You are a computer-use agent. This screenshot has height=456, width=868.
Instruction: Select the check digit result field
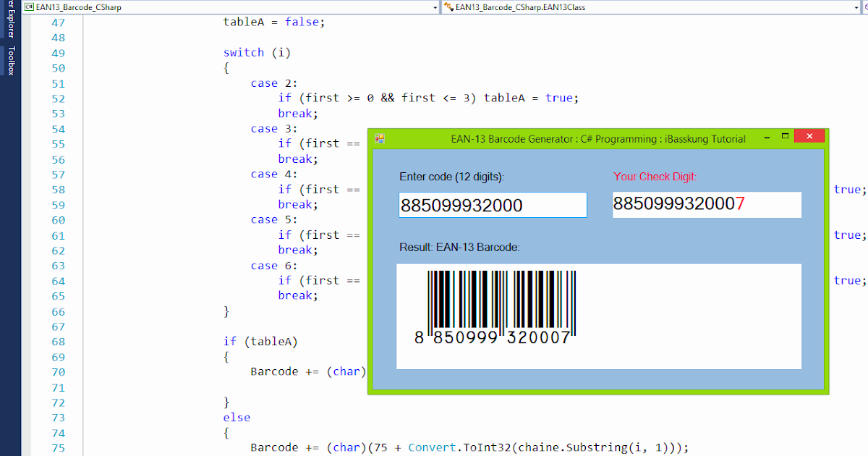pos(706,205)
